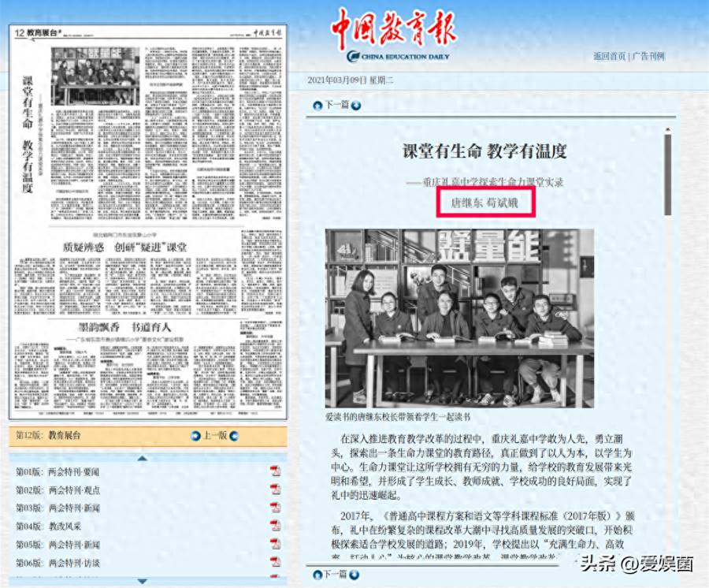Open the PDF icon for 第02版 两会特刊·观点
Image resolution: width=709 pixels, height=588 pixels.
point(276,489)
